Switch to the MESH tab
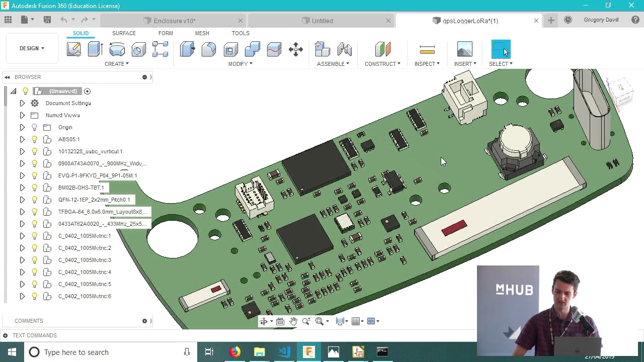The height and width of the screenshot is (362, 644). click(202, 33)
